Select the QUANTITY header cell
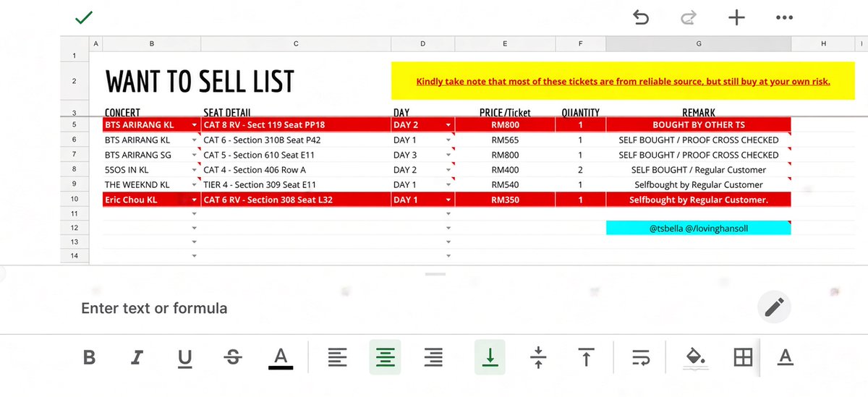The height and width of the screenshot is (397, 868). click(581, 113)
